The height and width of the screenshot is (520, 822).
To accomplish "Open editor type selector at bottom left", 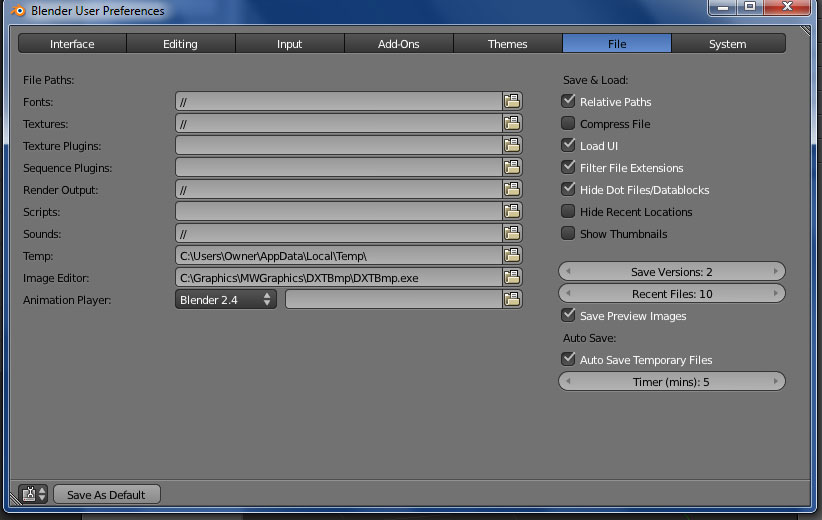I will 33,494.
